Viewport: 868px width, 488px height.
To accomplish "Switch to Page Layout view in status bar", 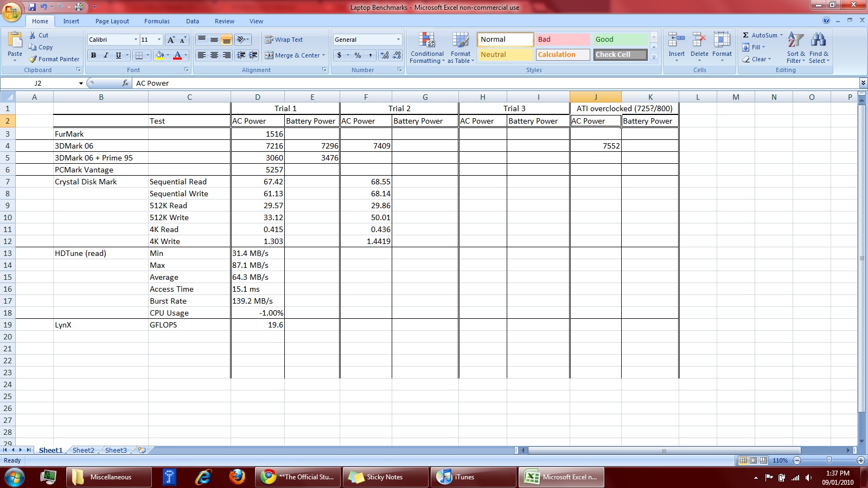I will [753, 460].
